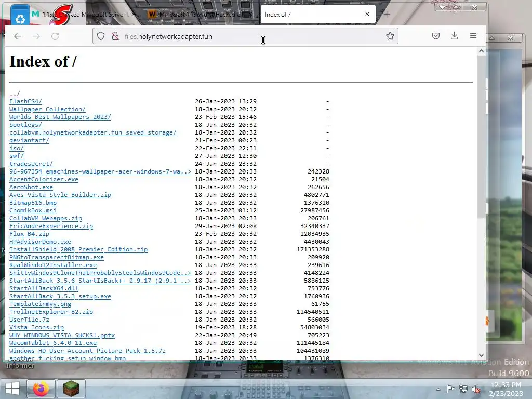Switch to Firefox in the taskbar
Image resolution: width=532 pixels, height=399 pixels.
(41, 389)
